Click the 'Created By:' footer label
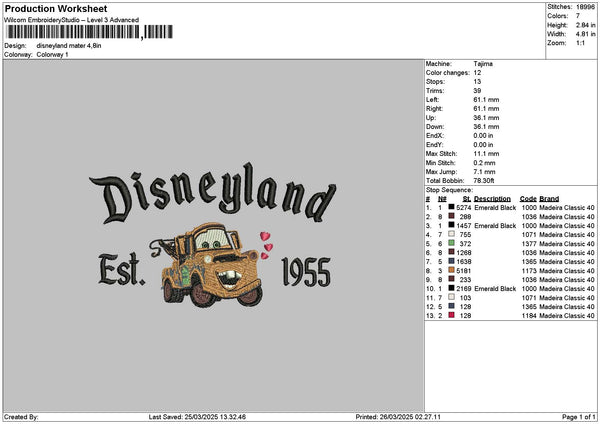This screenshot has width=600, height=424. pyautogui.click(x=21, y=417)
